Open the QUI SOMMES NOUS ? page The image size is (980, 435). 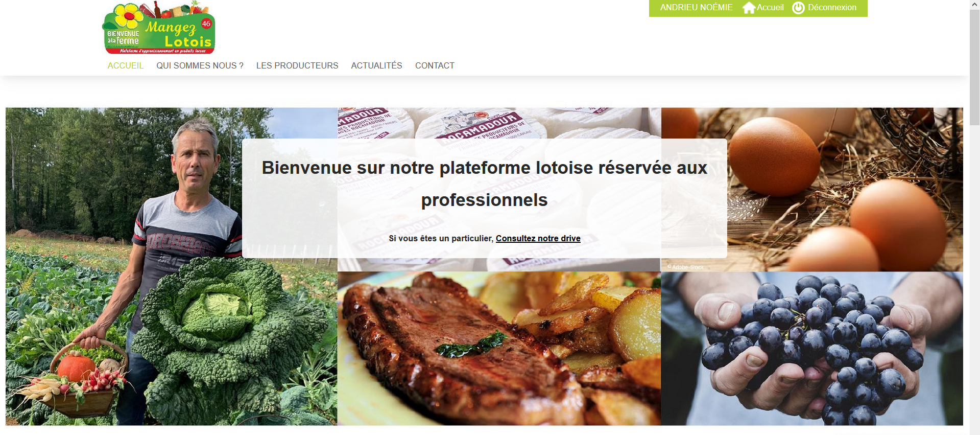200,65
